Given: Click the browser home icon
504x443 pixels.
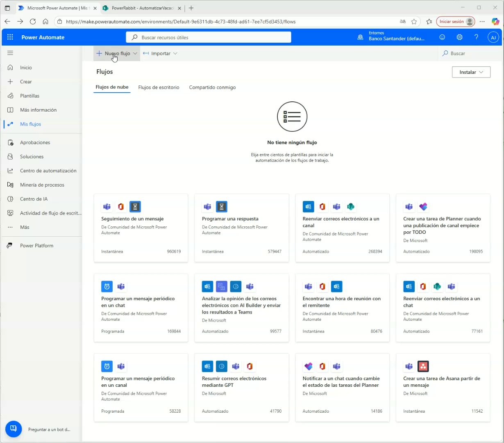Looking at the screenshot, I should coord(45,21).
